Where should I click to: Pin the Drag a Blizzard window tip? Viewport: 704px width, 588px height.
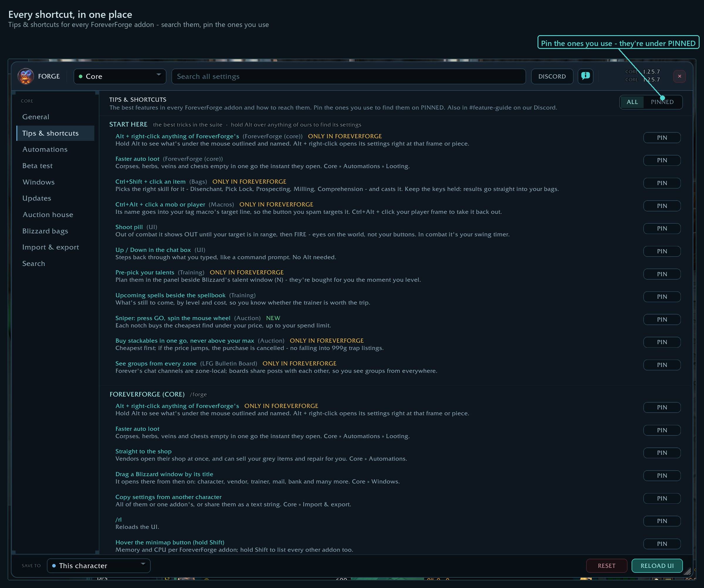(x=662, y=475)
